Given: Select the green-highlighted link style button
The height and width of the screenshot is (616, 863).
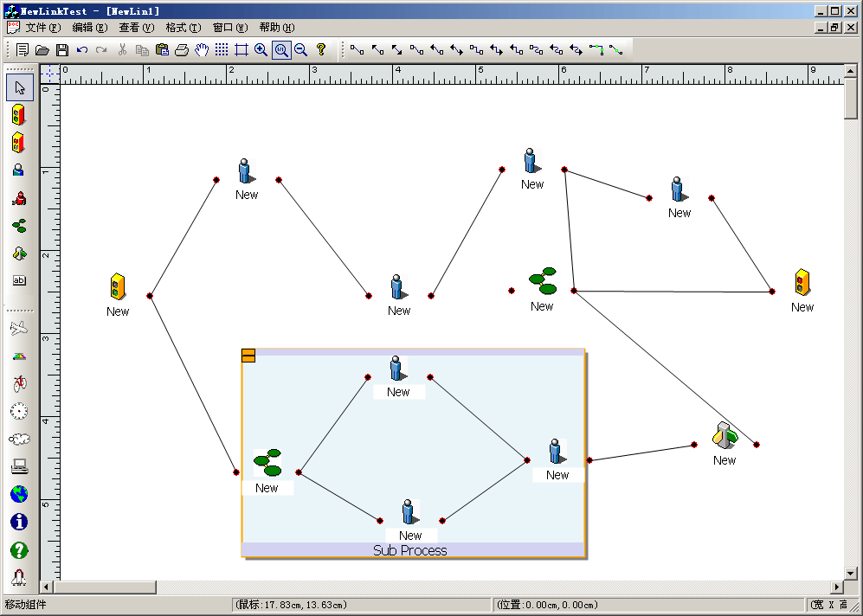Looking at the screenshot, I should (x=596, y=50).
